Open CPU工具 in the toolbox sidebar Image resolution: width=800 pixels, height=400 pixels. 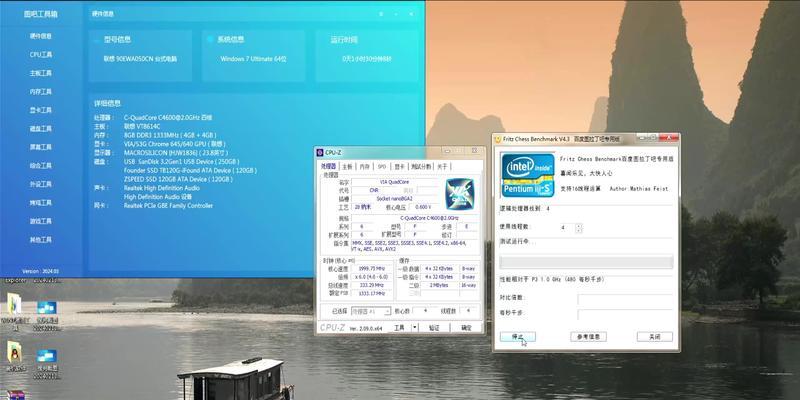[40, 55]
